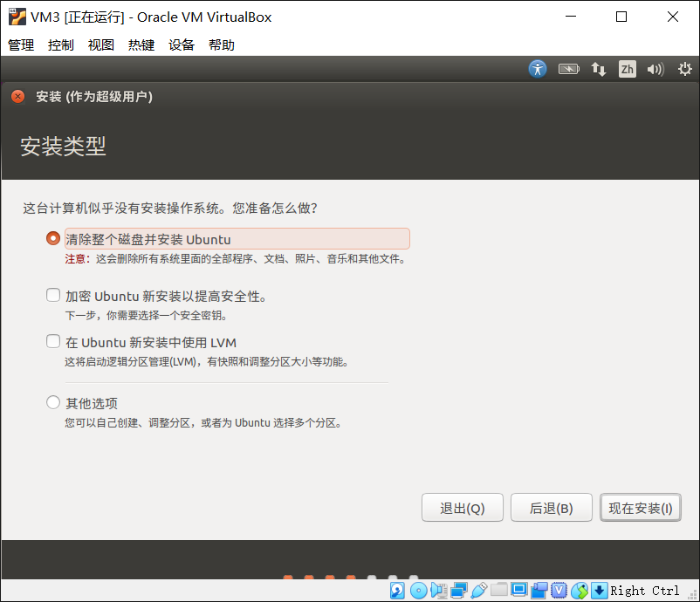This screenshot has height=602, width=700.
Task: Close the installer with the red X
Action: (17, 96)
